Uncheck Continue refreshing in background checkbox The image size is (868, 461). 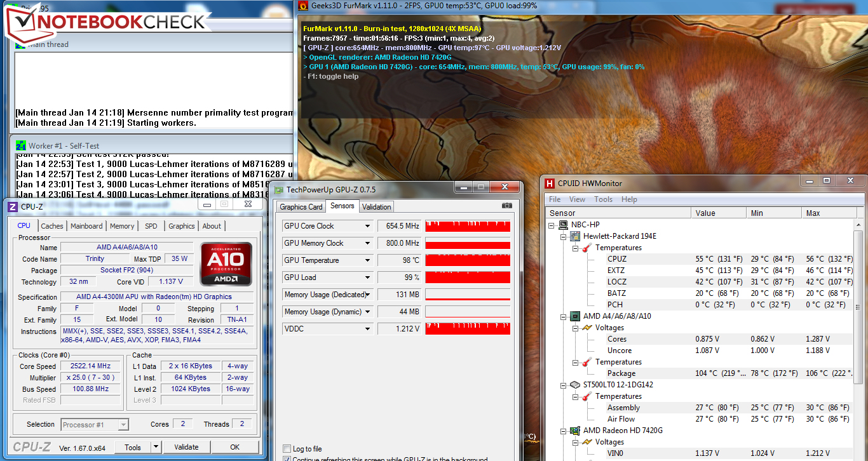coord(287,459)
